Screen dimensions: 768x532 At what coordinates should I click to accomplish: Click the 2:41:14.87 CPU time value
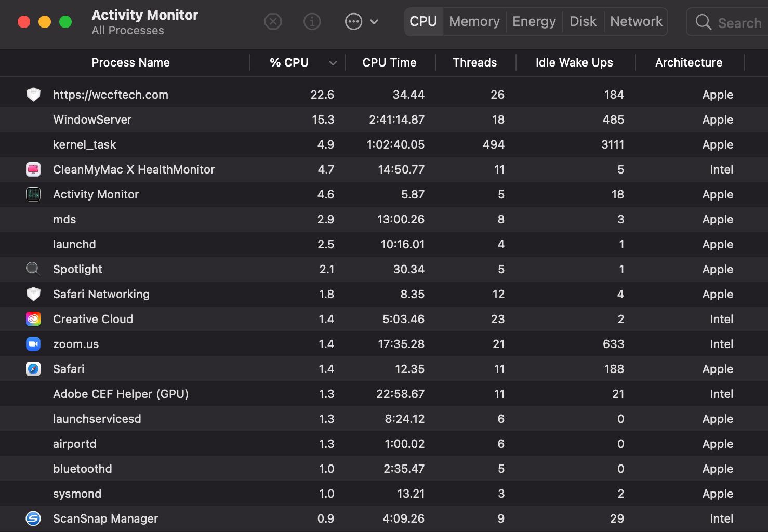pyautogui.click(x=396, y=119)
